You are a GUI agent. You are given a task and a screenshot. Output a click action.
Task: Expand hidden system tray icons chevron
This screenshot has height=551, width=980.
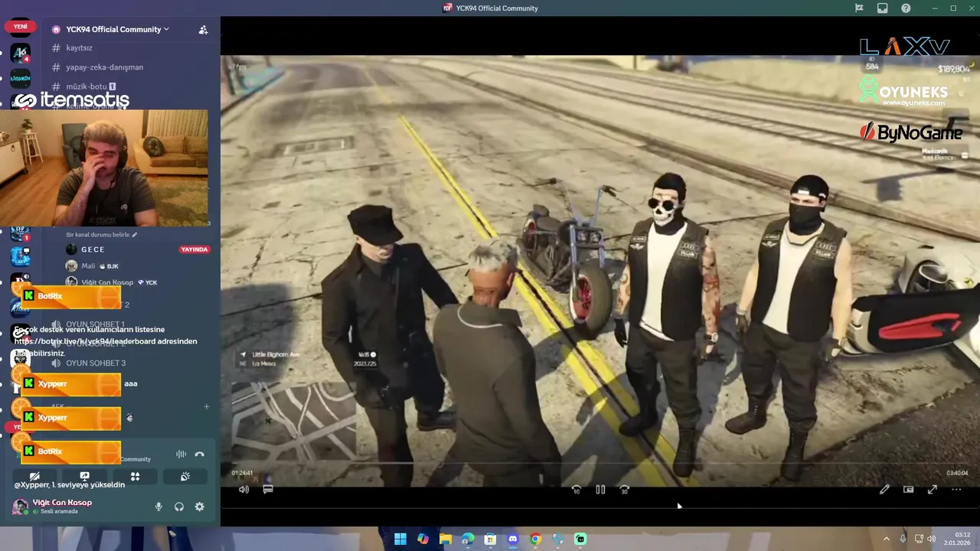(887, 539)
